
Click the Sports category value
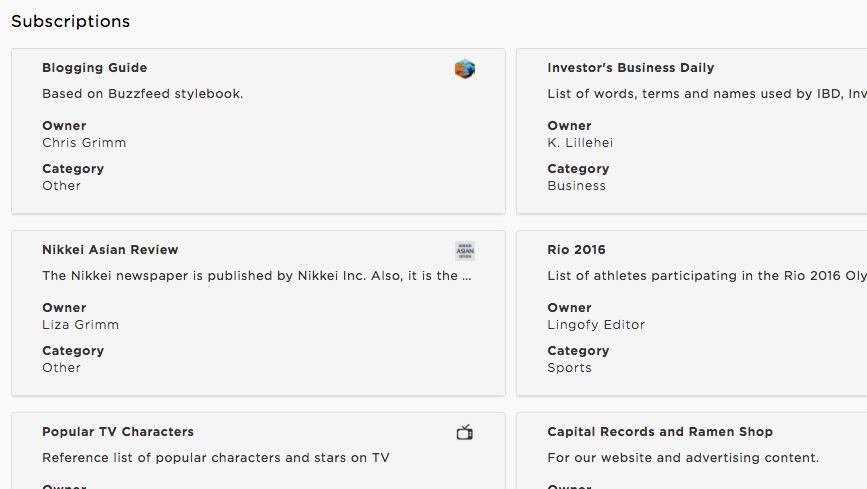(570, 368)
